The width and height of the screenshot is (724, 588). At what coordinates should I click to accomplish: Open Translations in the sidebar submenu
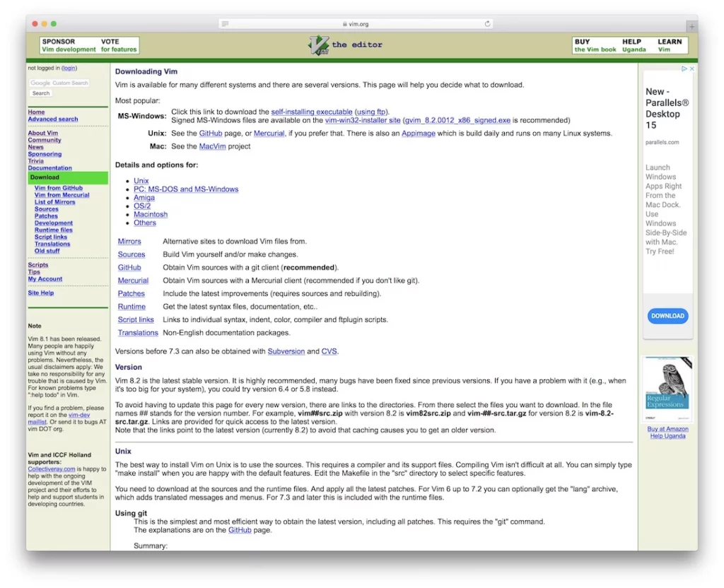tap(52, 244)
